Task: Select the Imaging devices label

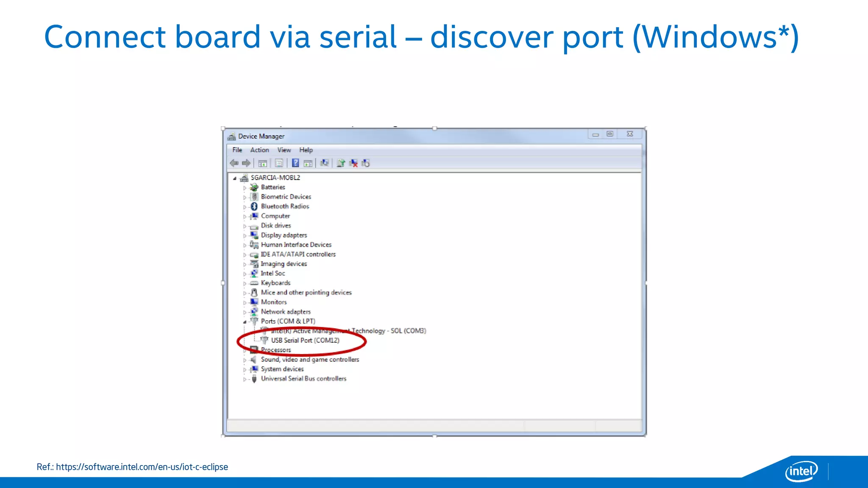Action: [x=284, y=264]
